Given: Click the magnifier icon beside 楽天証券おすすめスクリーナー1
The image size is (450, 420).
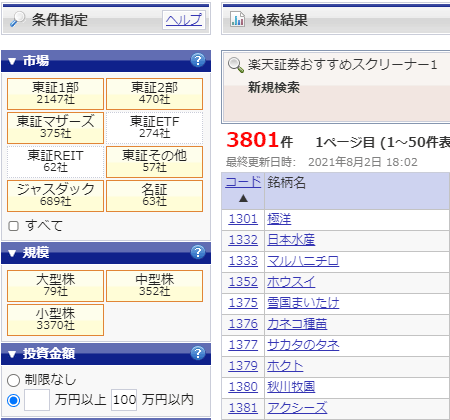Looking at the screenshot, I should [x=236, y=65].
